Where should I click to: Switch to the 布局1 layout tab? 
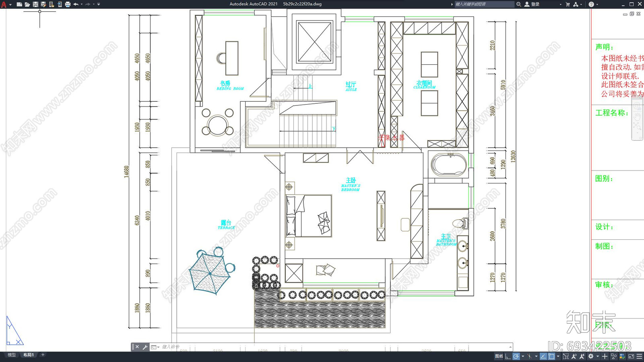[x=28, y=355]
